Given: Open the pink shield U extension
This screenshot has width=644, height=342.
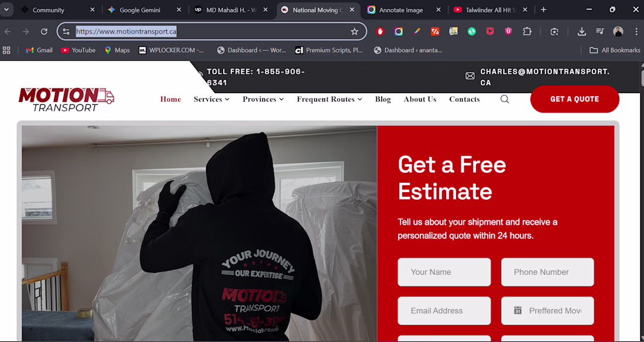Looking at the screenshot, I should point(508,31).
